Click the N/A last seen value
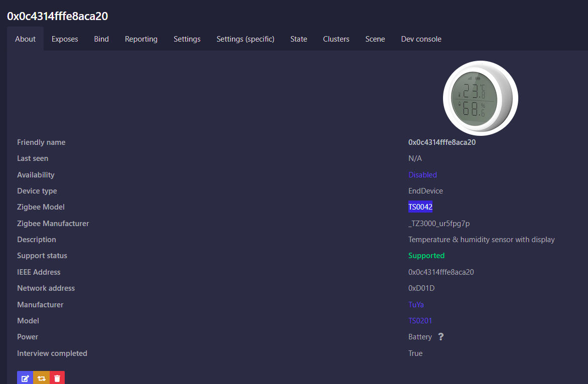Image resolution: width=588 pixels, height=384 pixels. (x=415, y=158)
